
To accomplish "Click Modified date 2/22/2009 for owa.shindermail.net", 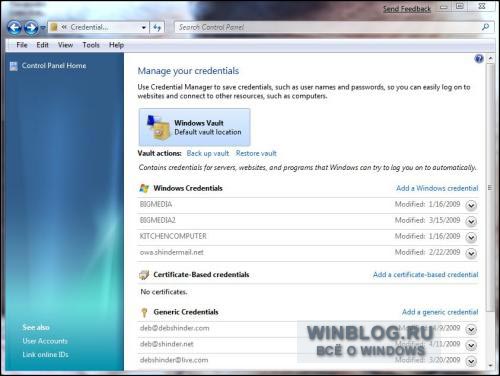I will [428, 252].
